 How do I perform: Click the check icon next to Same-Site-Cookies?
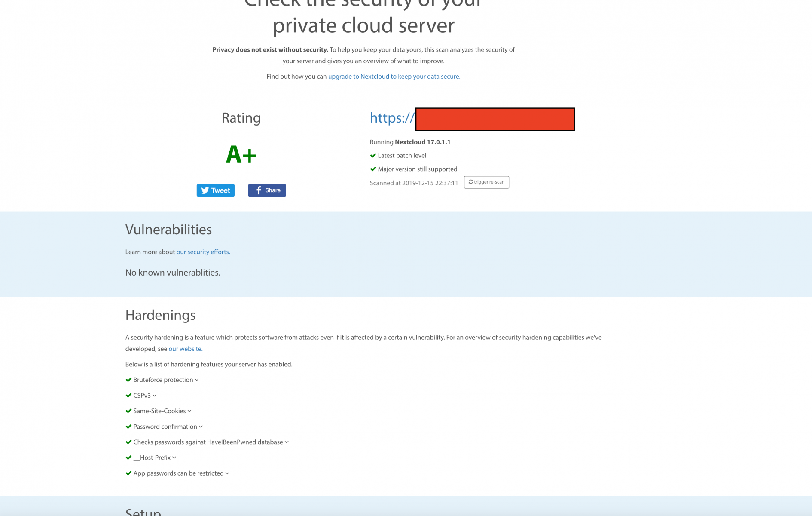pos(128,411)
